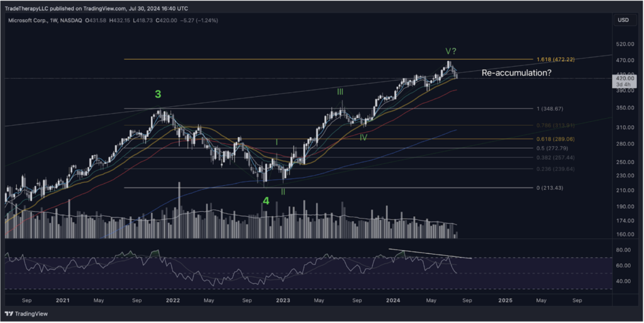The width and height of the screenshot is (644, 323).
Task: Click the current price 420.00 axis label
Action: pos(623,79)
